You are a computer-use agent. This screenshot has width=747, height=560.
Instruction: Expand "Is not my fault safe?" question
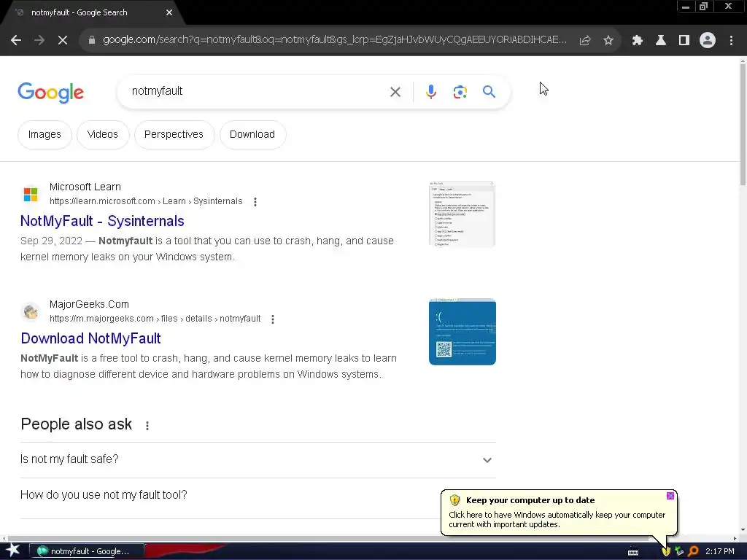pyautogui.click(x=258, y=459)
